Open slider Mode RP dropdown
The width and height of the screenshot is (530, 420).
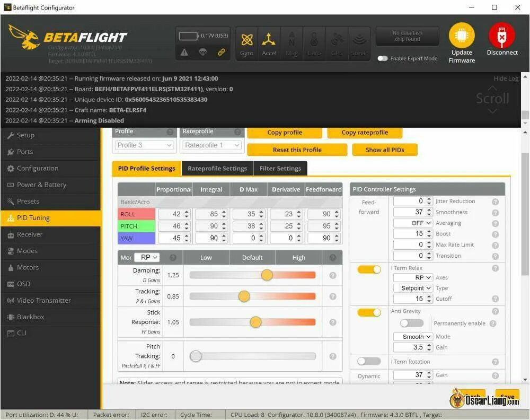pos(147,257)
